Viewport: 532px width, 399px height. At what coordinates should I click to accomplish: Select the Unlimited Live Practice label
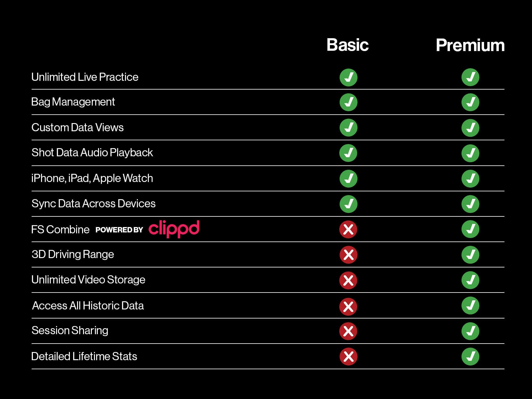85,77
